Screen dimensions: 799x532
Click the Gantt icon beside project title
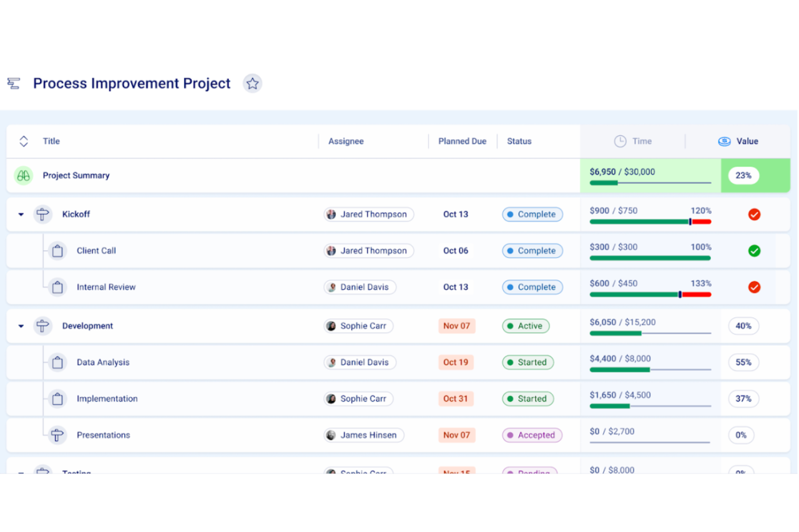click(x=14, y=84)
